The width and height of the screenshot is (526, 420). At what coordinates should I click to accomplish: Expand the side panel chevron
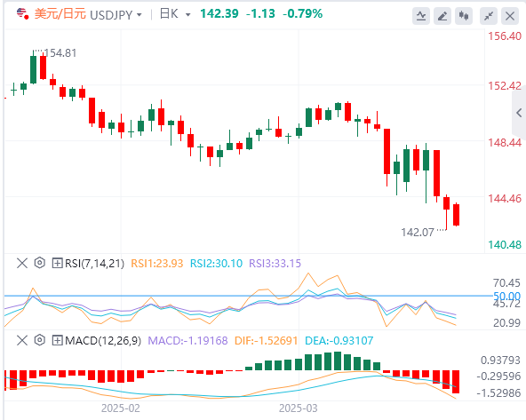tap(519, 113)
